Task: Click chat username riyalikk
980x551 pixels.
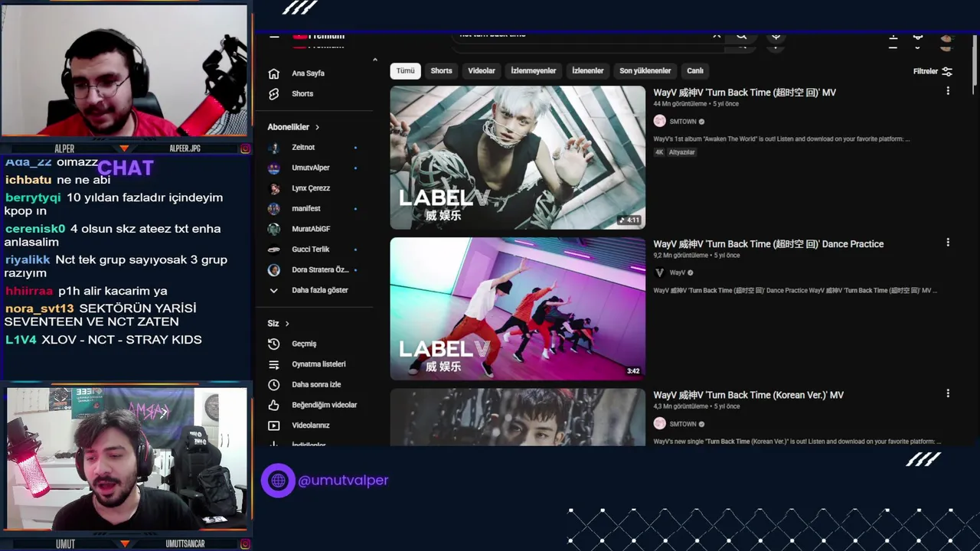Action: [x=28, y=260]
